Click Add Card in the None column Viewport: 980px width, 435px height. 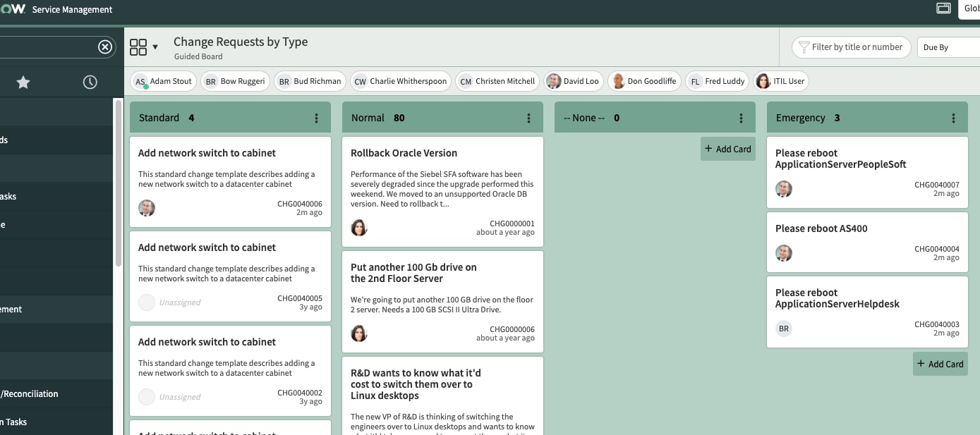coord(727,149)
